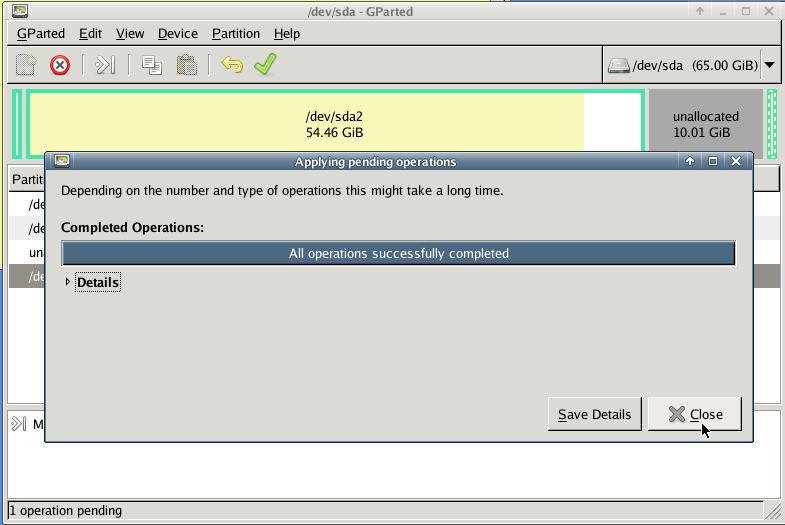Select the /dev/sda2 partition block graphic
The width and height of the screenshot is (785, 525).
334,124
